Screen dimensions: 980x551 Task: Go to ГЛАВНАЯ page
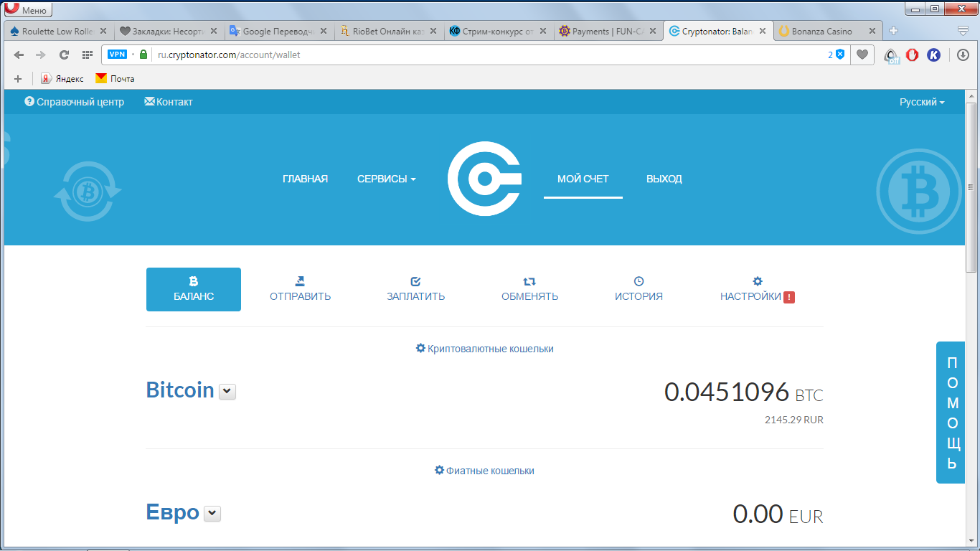tap(306, 179)
